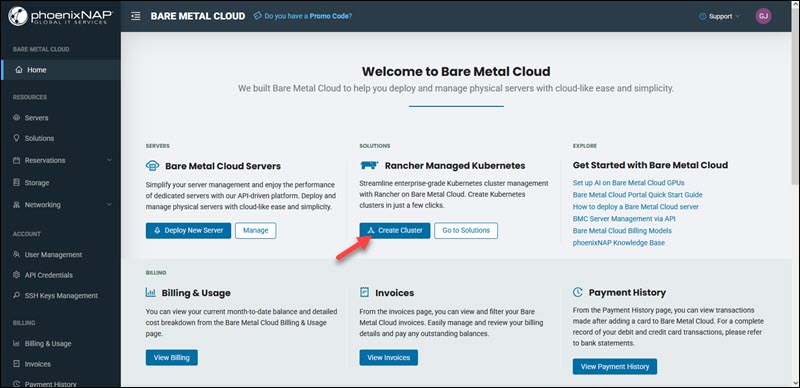The image size is (800, 388).
Task: Click the Home icon in the sidebar
Action: (x=19, y=70)
